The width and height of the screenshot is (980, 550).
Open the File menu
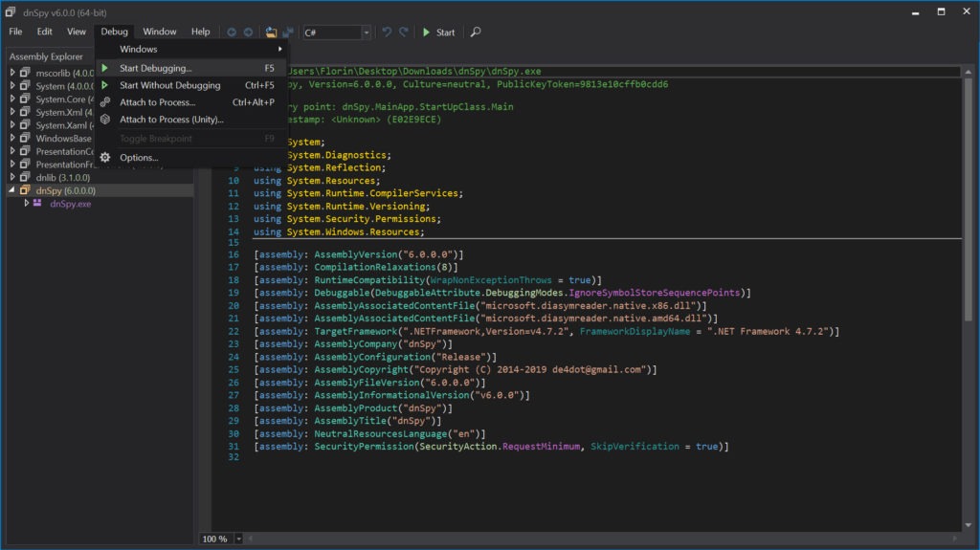coord(15,32)
